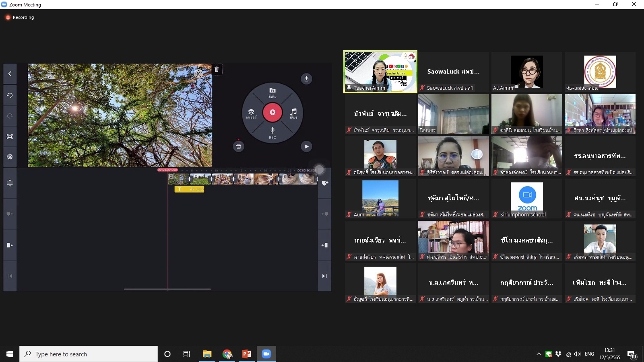The image size is (644, 362).
Task: Open the Media browser on wheel
Action: [272, 93]
